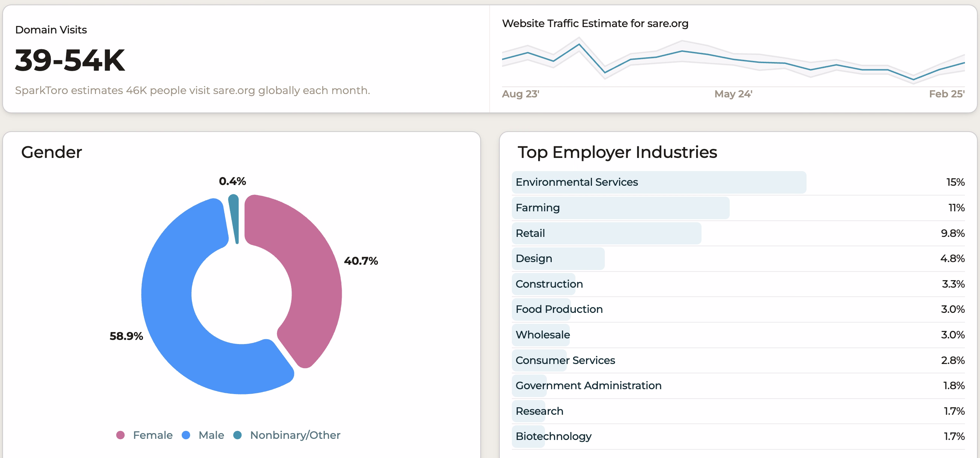Toggle the Male legend dot
The width and height of the screenshot is (980, 458).
click(x=186, y=435)
